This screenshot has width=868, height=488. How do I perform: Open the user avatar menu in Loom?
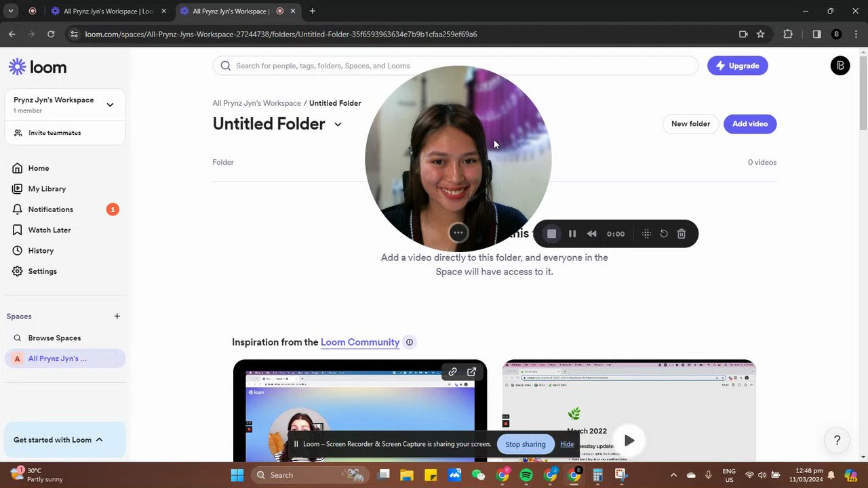840,66
